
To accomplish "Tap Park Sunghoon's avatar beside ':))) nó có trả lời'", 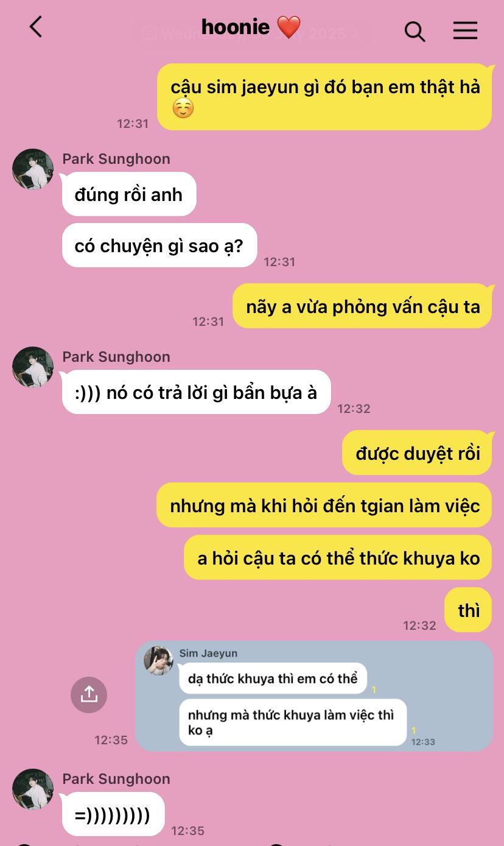I will pos(33,367).
